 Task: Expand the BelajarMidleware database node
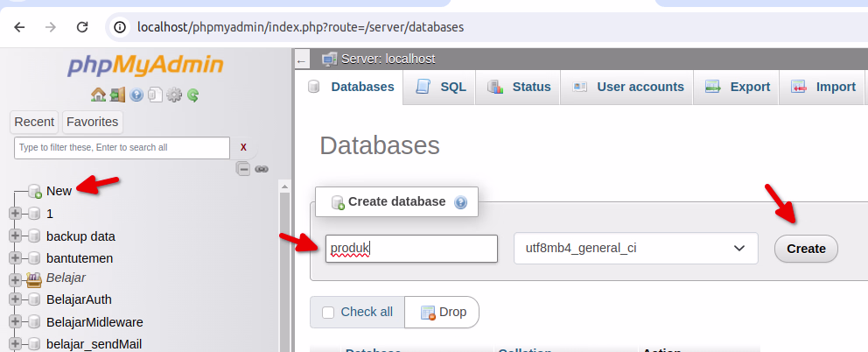15,322
